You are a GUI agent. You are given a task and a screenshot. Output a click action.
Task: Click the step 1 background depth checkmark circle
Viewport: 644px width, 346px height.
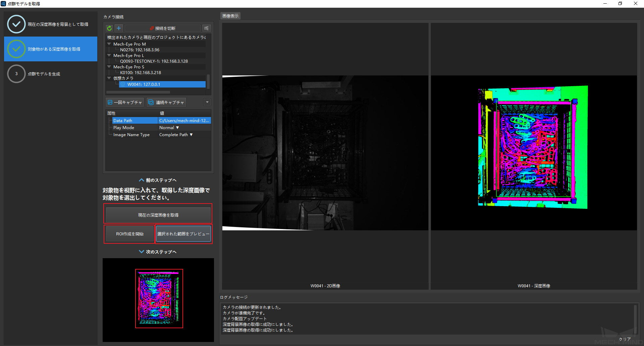tap(16, 24)
